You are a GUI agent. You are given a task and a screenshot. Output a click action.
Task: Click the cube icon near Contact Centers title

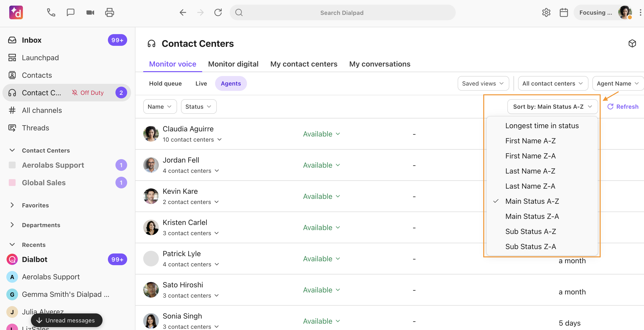pos(632,44)
